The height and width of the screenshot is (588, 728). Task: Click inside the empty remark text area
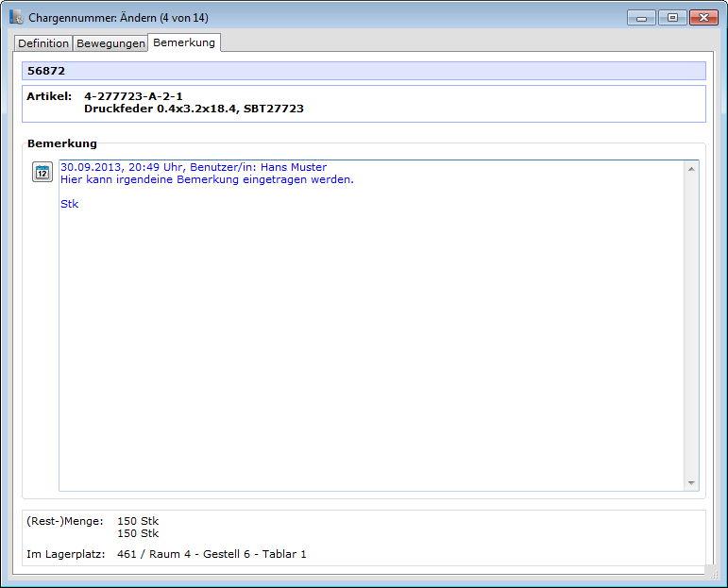pyautogui.click(x=368, y=359)
